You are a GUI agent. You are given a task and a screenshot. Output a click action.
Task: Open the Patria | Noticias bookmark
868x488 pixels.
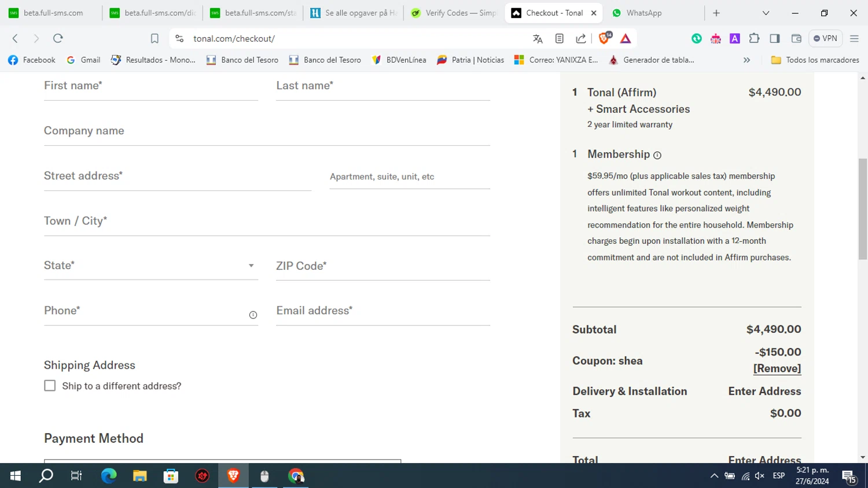(470, 60)
